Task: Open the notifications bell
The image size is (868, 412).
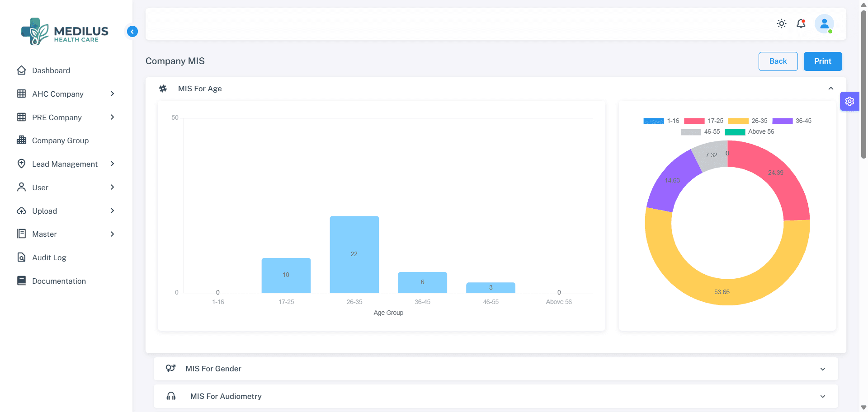Action: [x=801, y=23]
